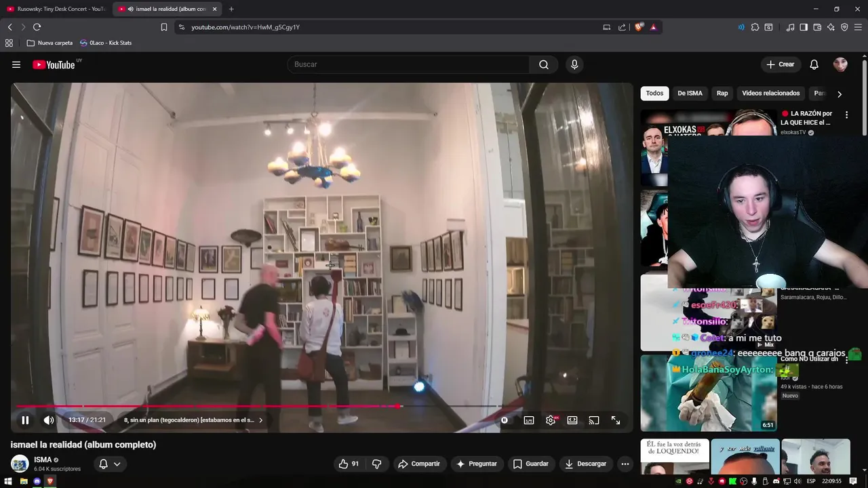This screenshot has height=488, width=868.
Task: Open the player settings gear
Action: (551, 420)
